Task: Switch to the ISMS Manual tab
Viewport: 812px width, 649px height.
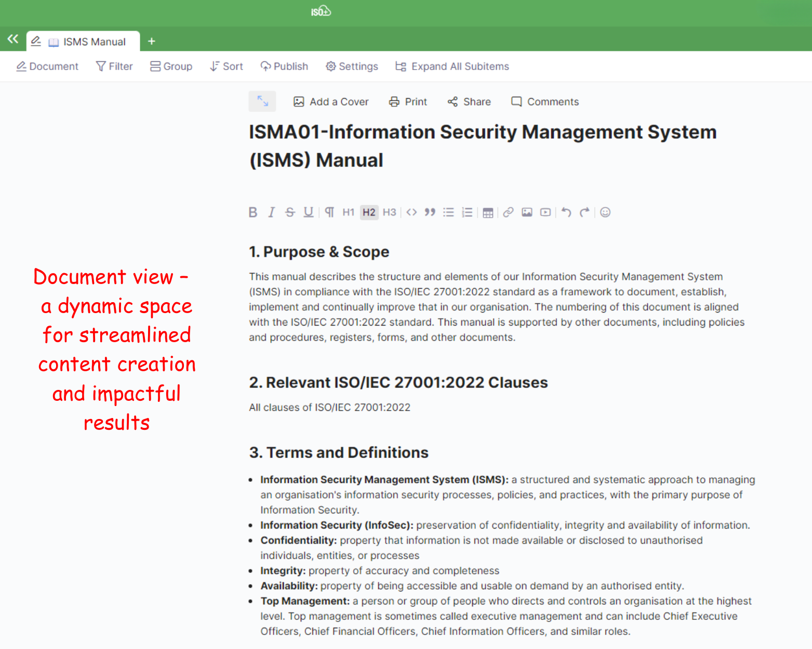Action: pos(94,42)
